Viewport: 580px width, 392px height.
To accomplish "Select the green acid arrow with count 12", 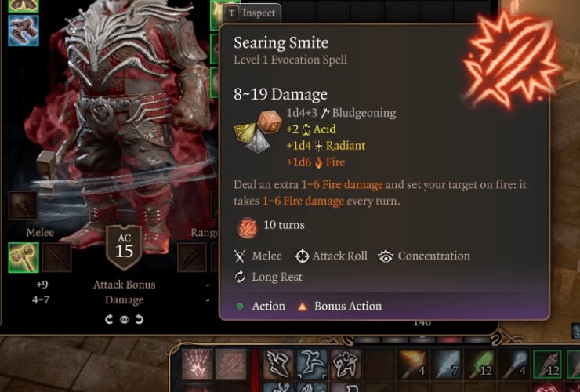I will pos(480,365).
